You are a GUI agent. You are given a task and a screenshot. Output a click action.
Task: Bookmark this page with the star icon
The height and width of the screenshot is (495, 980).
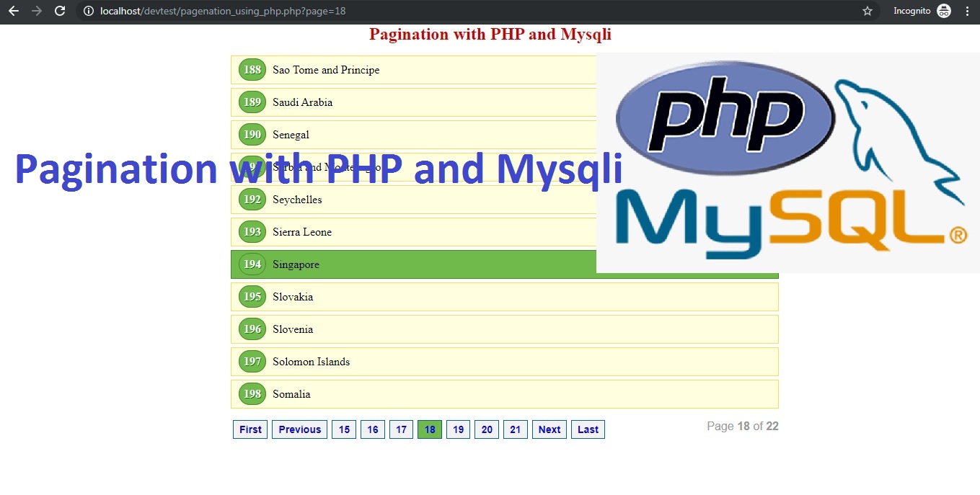coord(868,11)
